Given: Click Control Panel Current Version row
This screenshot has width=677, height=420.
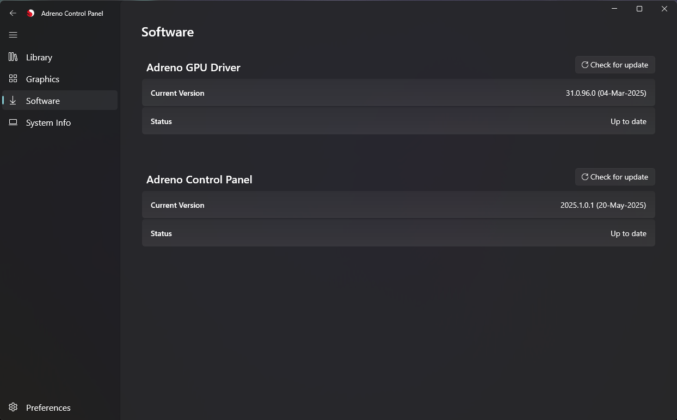Looking at the screenshot, I should tap(398, 205).
